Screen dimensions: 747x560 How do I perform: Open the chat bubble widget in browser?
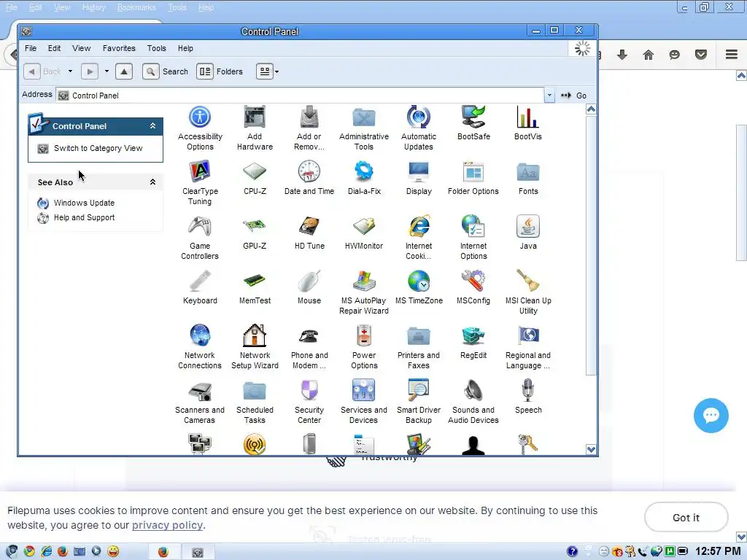(711, 415)
